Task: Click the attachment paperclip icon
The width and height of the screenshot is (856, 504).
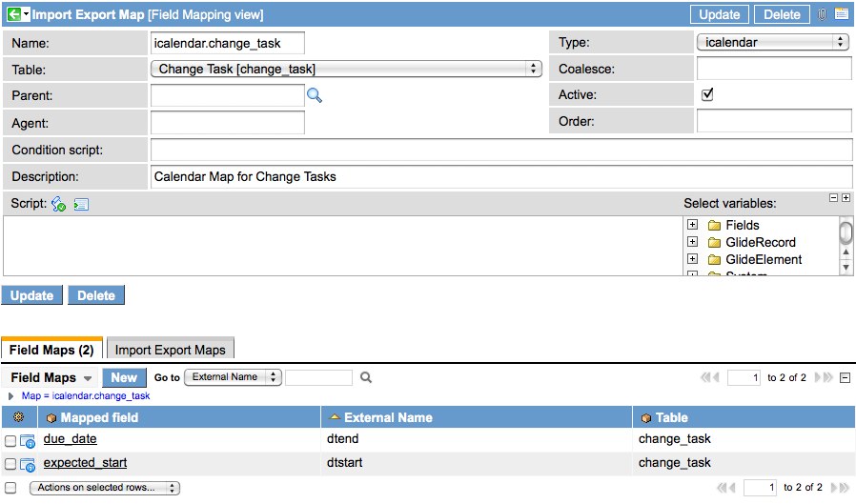Action: [822, 14]
